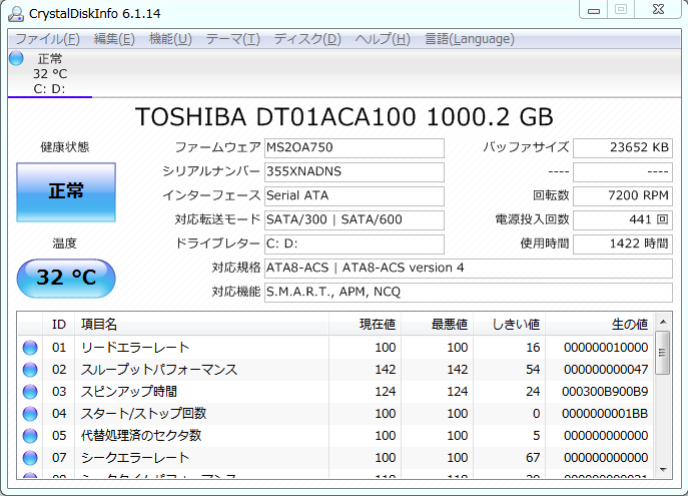Click the SMART list scroll up arrow
The width and height of the screenshot is (688, 496).
pos(663,322)
